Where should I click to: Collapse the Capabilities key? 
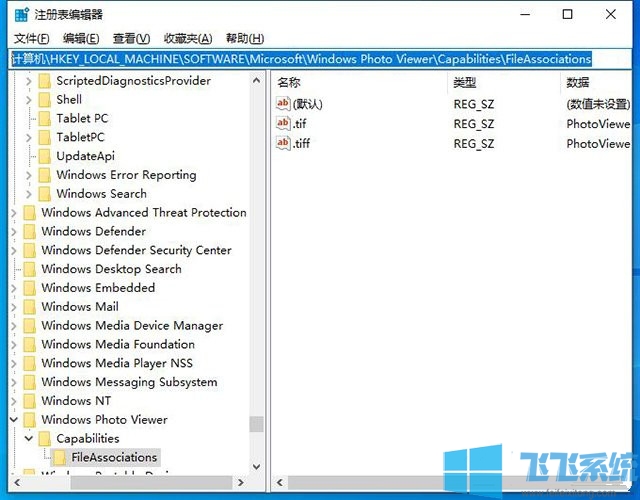coord(29,438)
